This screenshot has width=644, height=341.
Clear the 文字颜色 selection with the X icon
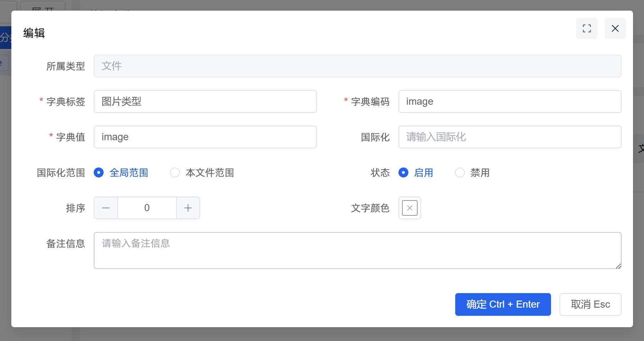pyautogui.click(x=409, y=208)
